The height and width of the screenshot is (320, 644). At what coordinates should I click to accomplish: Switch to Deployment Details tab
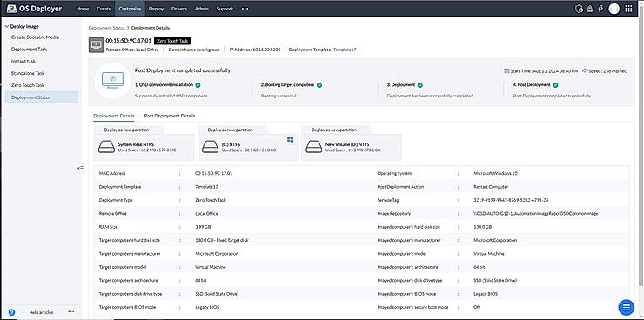[114, 116]
